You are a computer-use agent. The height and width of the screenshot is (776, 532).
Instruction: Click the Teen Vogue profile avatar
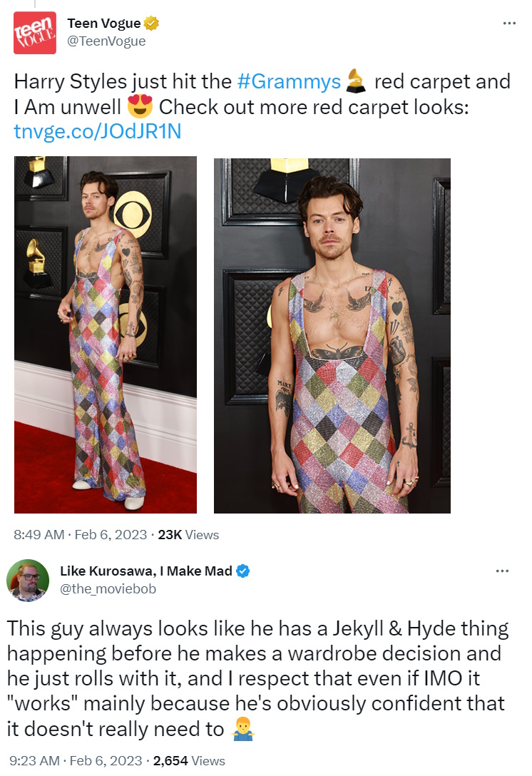[35, 33]
